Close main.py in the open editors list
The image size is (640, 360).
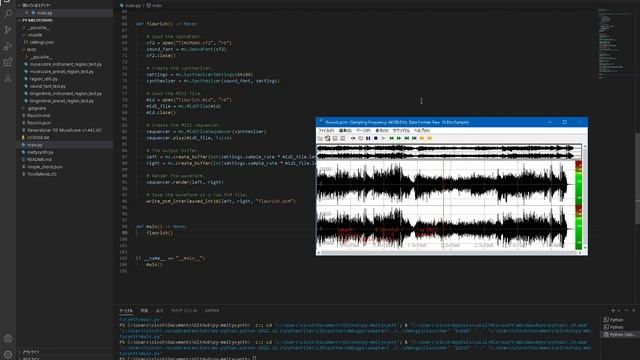(x=27, y=13)
